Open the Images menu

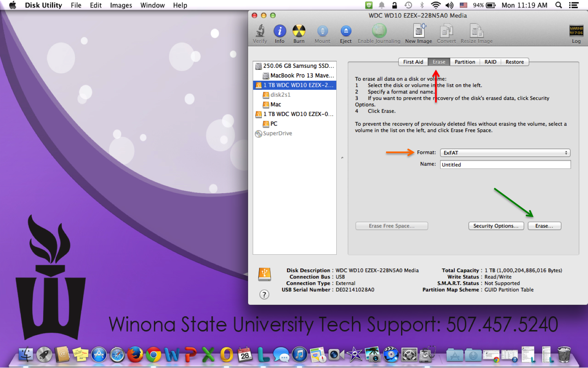[121, 5]
